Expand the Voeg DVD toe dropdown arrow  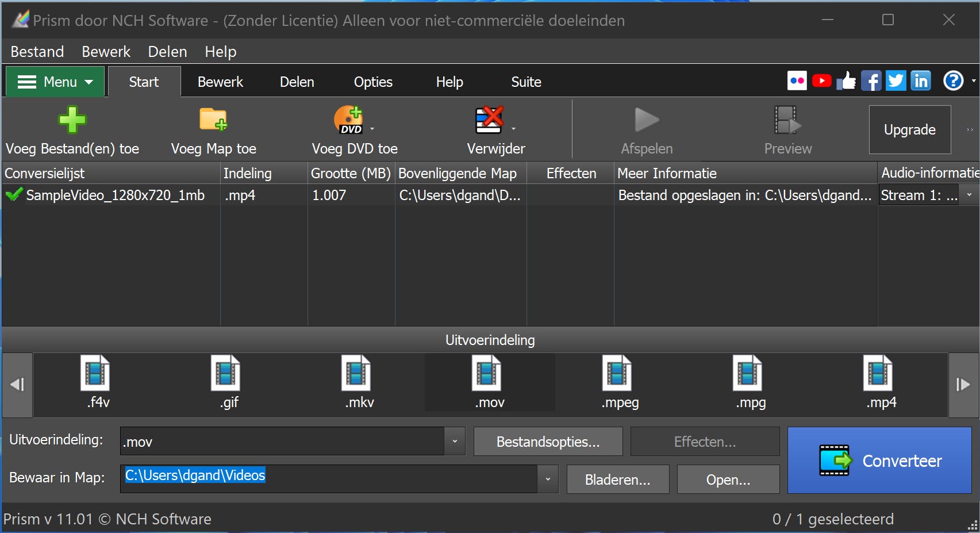point(372,129)
